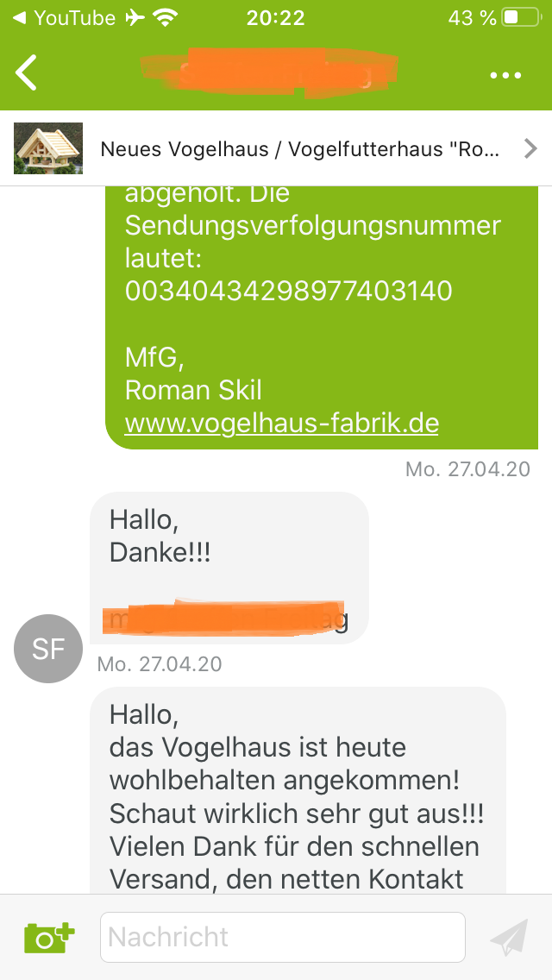Viewport: 552px width, 980px height.
Task: Select the "Hallo, Danke!!!" message bubble
Action: [229, 569]
